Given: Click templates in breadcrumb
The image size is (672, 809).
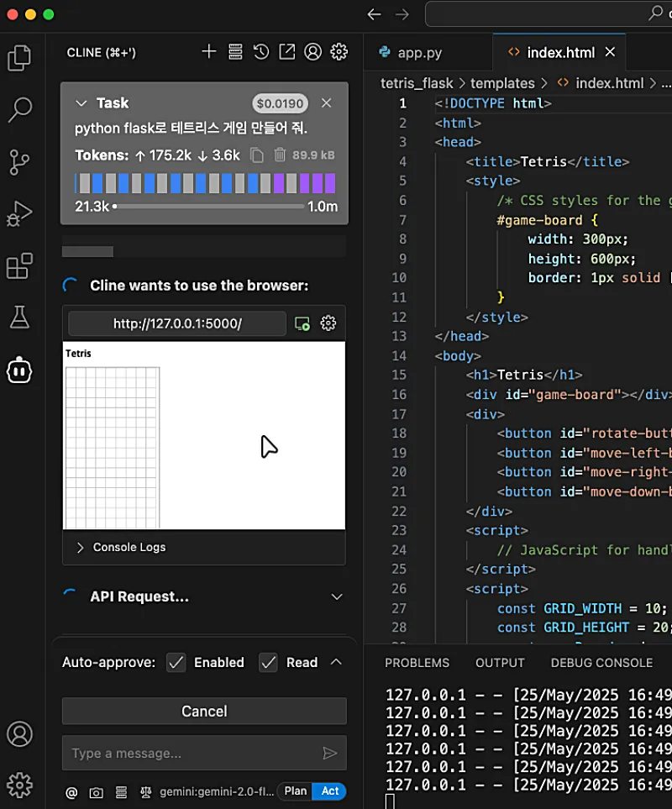Looking at the screenshot, I should [502, 83].
